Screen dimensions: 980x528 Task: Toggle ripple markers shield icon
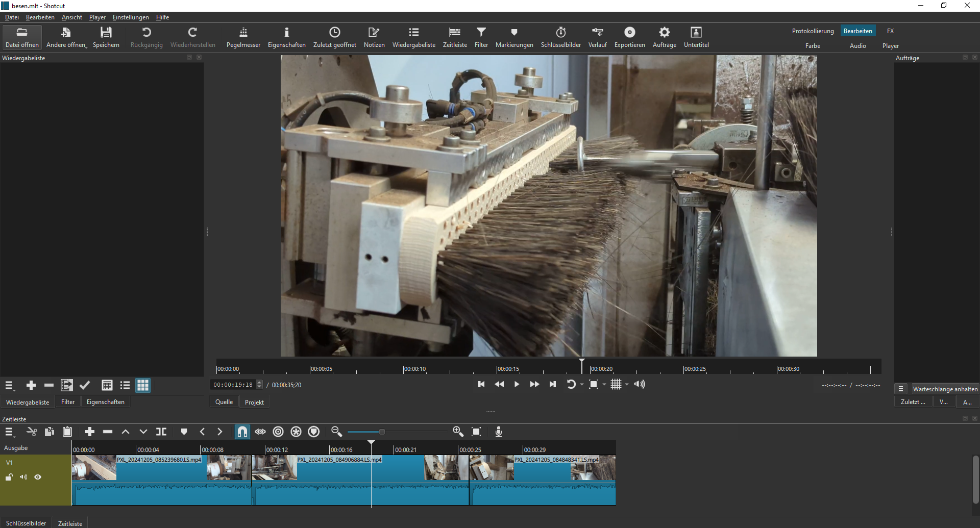tap(314, 432)
